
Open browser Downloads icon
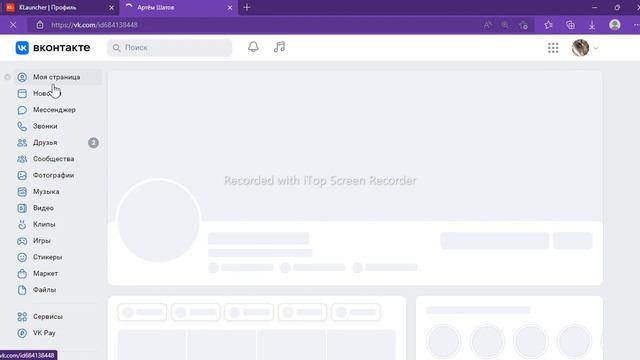click(592, 25)
